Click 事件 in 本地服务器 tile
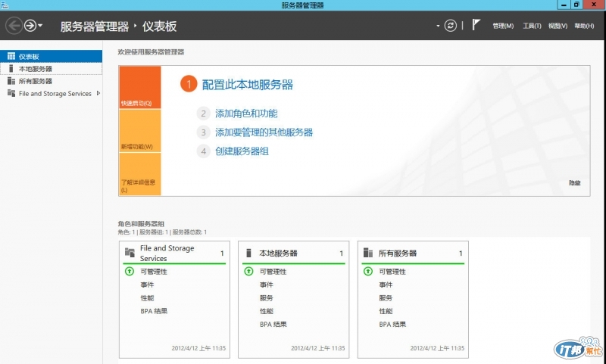The width and height of the screenshot is (606, 364). coord(267,285)
